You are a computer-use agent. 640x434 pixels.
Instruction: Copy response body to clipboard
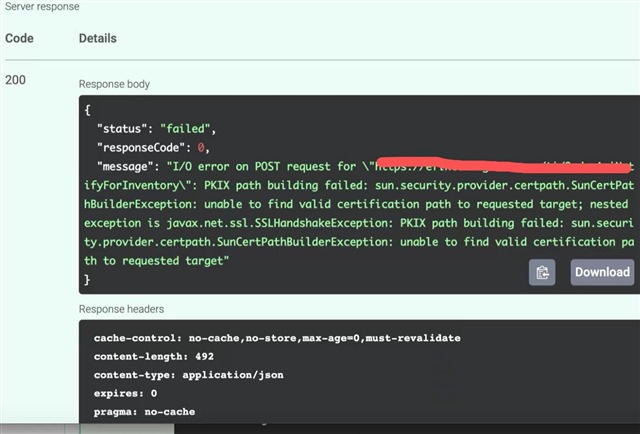coord(542,272)
